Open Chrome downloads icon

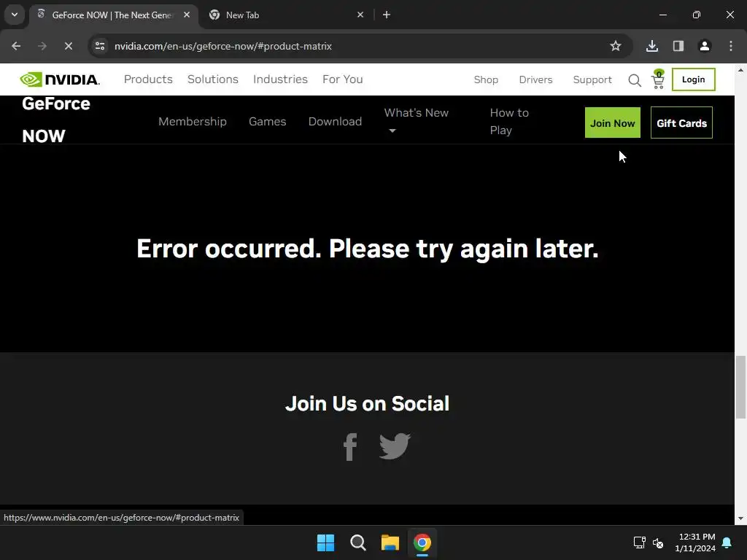[x=651, y=46]
